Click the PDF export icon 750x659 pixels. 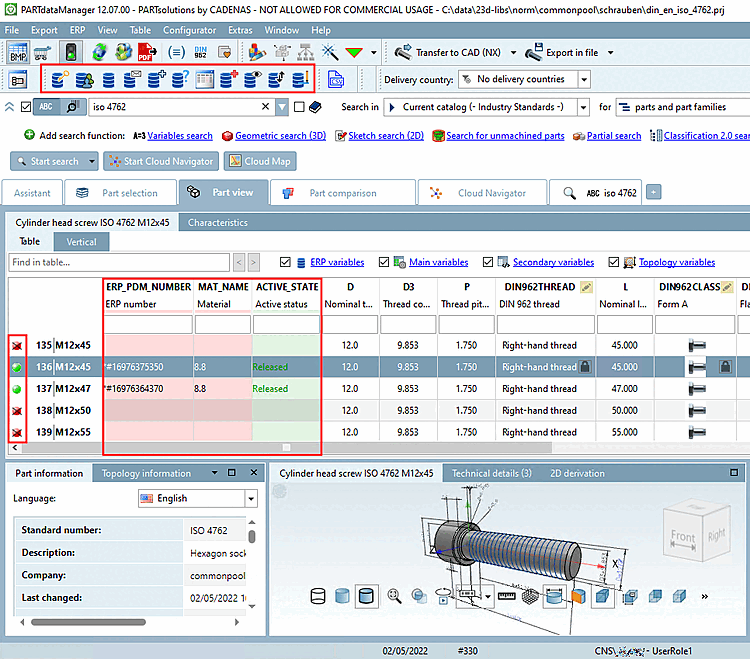coord(146,51)
